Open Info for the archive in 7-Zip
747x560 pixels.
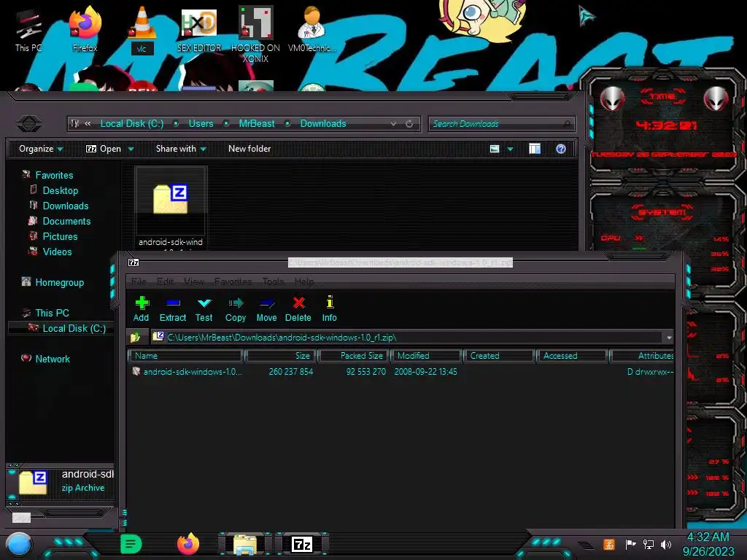[329, 308]
